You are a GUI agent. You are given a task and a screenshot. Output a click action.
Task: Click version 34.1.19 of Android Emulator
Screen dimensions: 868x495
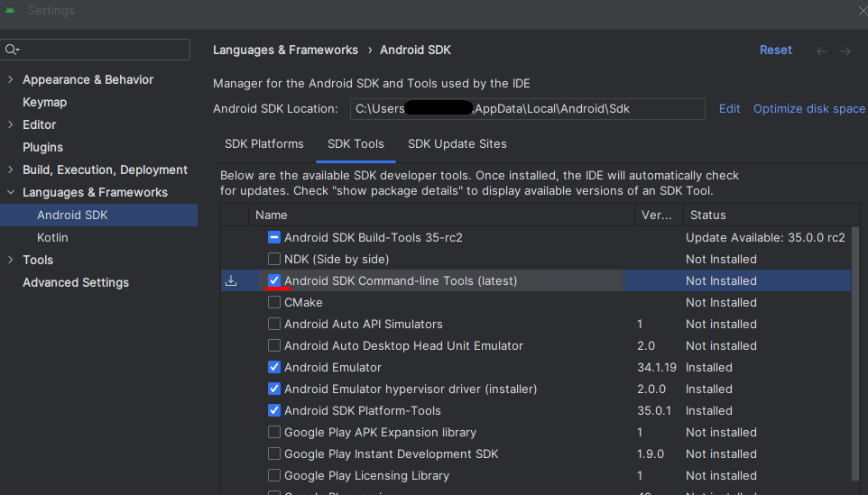pyautogui.click(x=657, y=367)
